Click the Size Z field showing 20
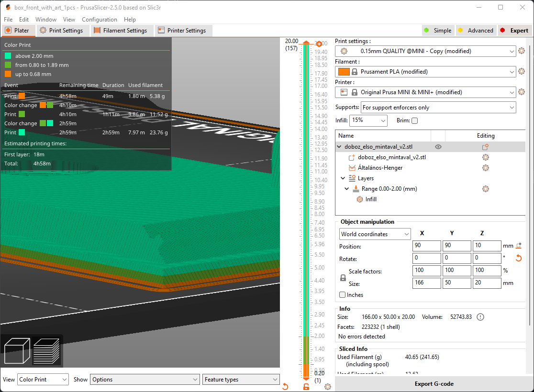534x392 pixels. (487, 283)
